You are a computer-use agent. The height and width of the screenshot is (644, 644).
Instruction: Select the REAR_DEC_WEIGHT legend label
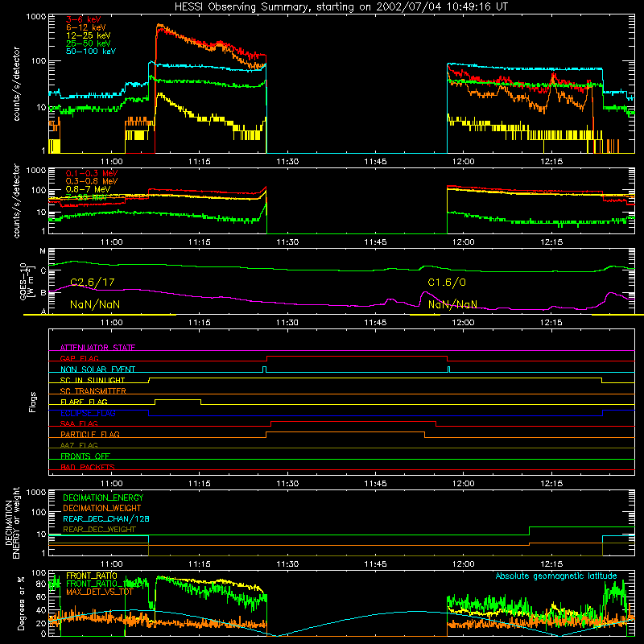point(99,530)
